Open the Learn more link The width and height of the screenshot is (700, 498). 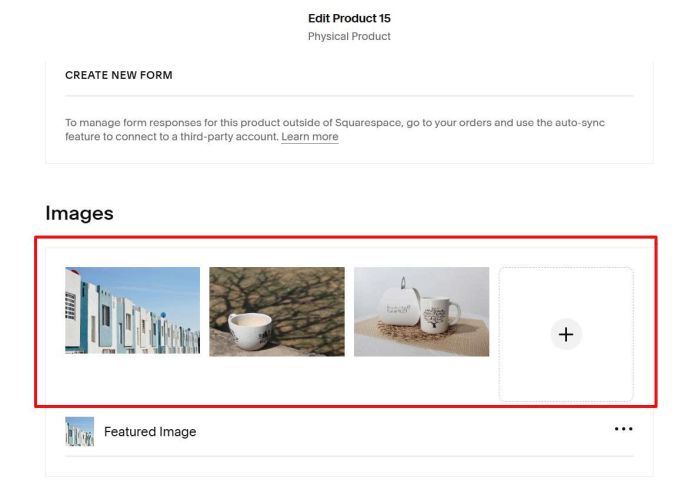point(309,137)
